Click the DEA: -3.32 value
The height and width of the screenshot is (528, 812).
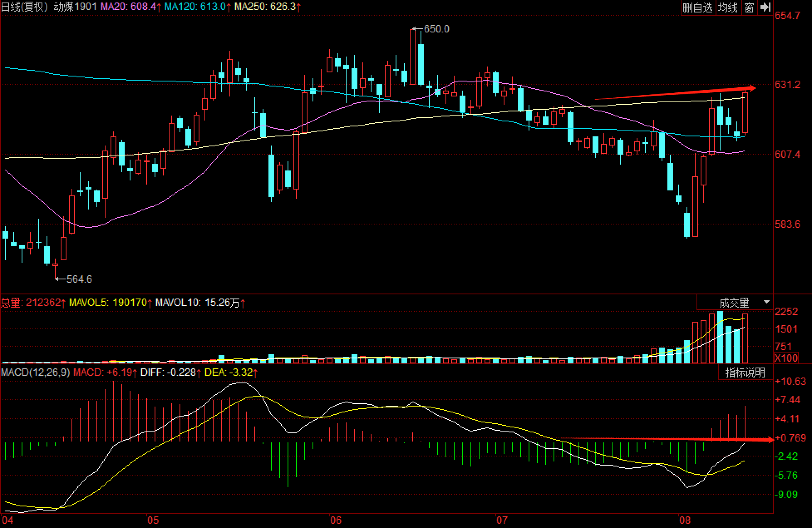pyautogui.click(x=231, y=373)
